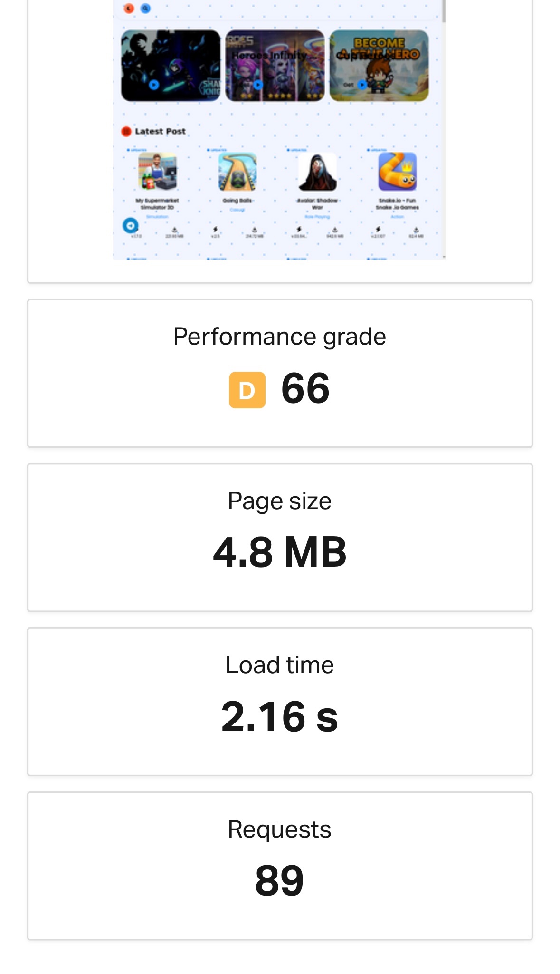Click play icon on Become a True Hero banner

(x=362, y=85)
